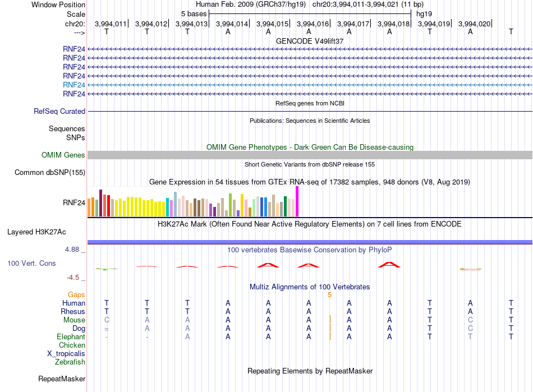
Task: Click the GENCODE V49lift37 track title
Action: click(x=310, y=41)
